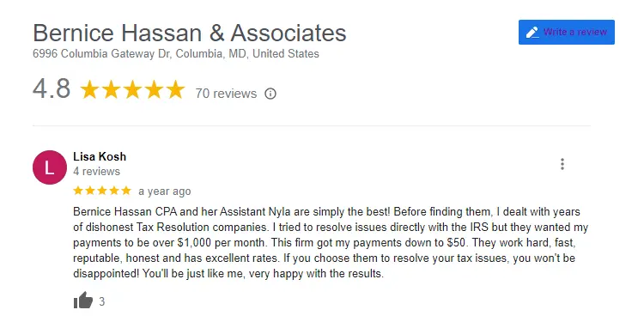This screenshot has width=644, height=322.
Task: Click the Bernice Hassan & Associates title
Action: pos(190,33)
